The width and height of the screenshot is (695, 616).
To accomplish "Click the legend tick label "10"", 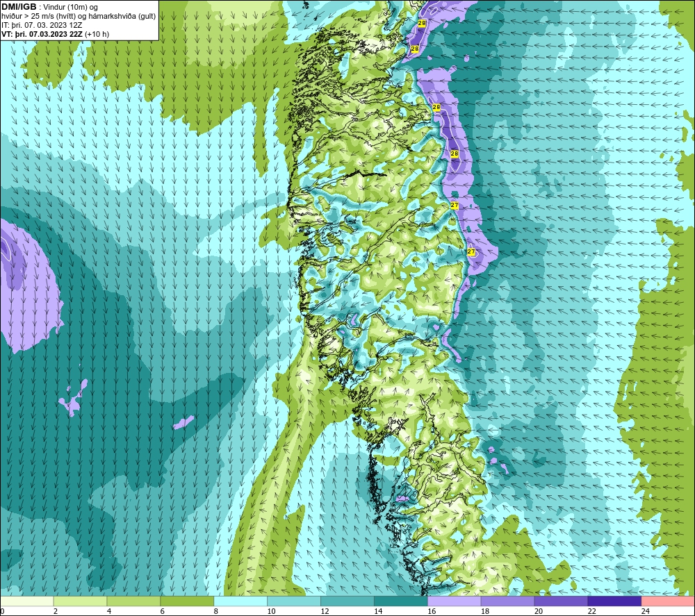I will click(x=271, y=611).
